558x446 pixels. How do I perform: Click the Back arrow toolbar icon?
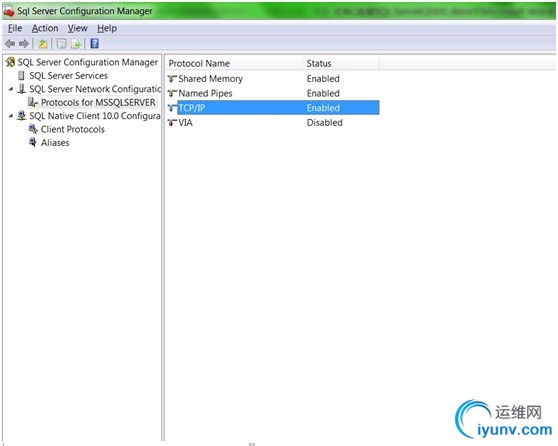10,44
